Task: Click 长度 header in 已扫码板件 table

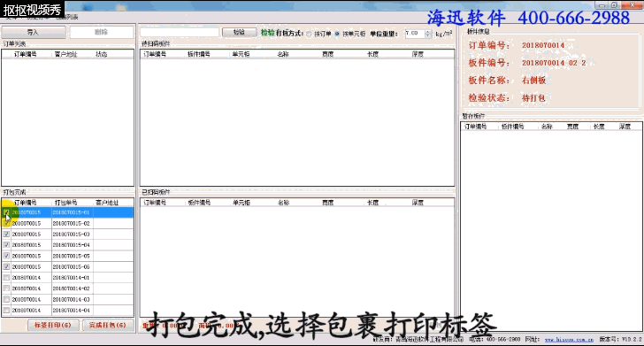Action: (372, 203)
